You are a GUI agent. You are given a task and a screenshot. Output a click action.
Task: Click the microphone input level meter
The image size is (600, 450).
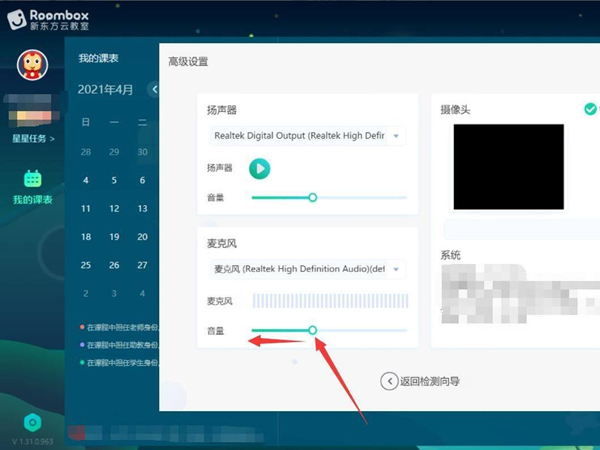(329, 301)
